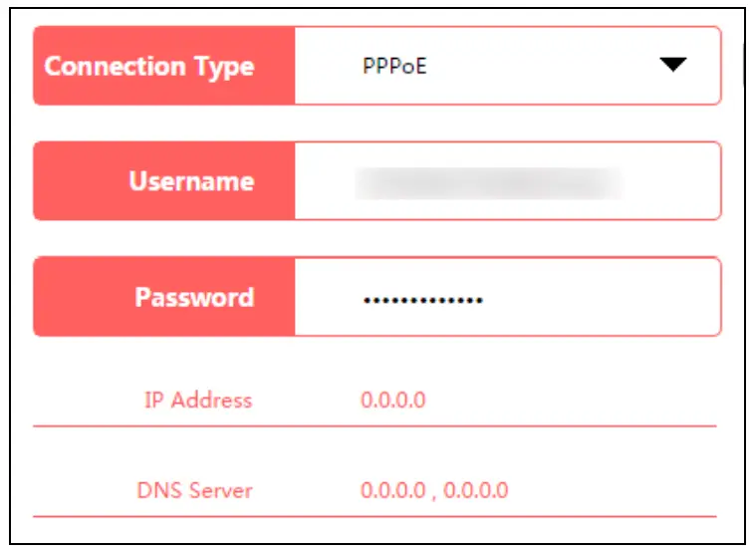Click the Connection Type label
This screenshot has height=553, width=756.
[x=149, y=67]
